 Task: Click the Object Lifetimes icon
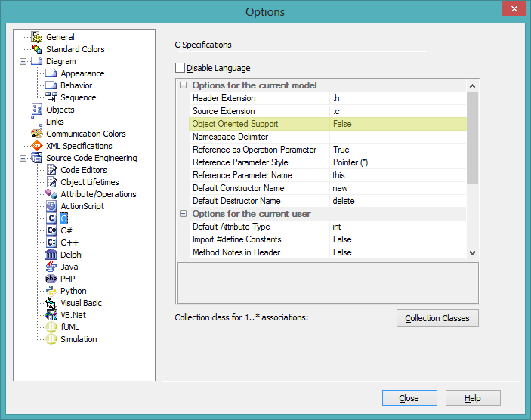click(x=51, y=182)
